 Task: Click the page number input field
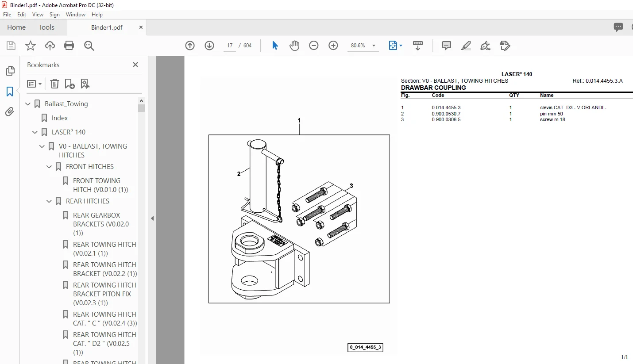click(x=230, y=46)
